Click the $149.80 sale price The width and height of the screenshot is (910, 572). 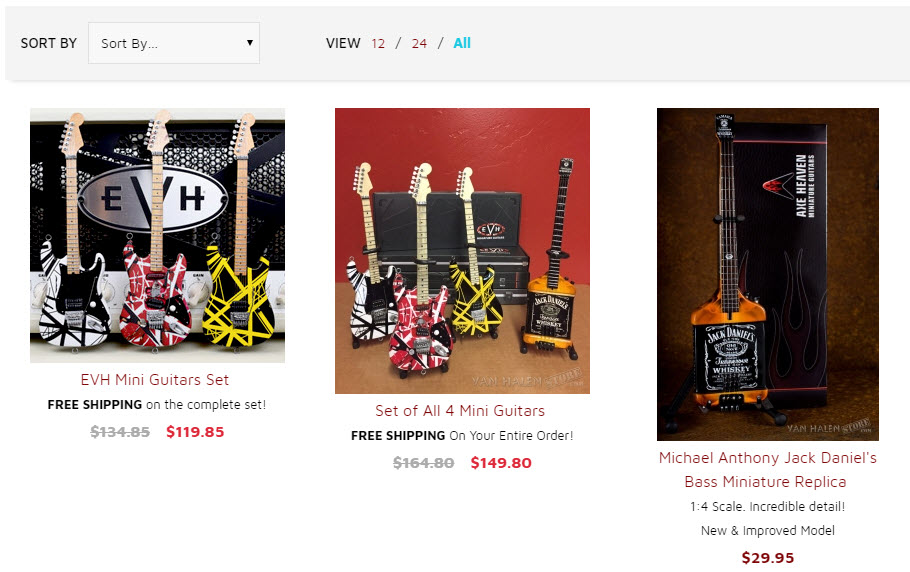501,463
